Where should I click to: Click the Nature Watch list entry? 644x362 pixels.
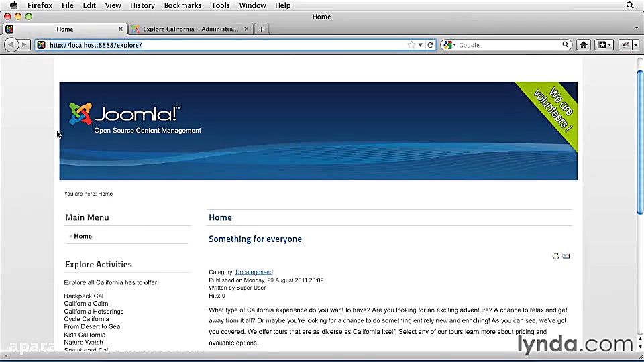pos(83,342)
